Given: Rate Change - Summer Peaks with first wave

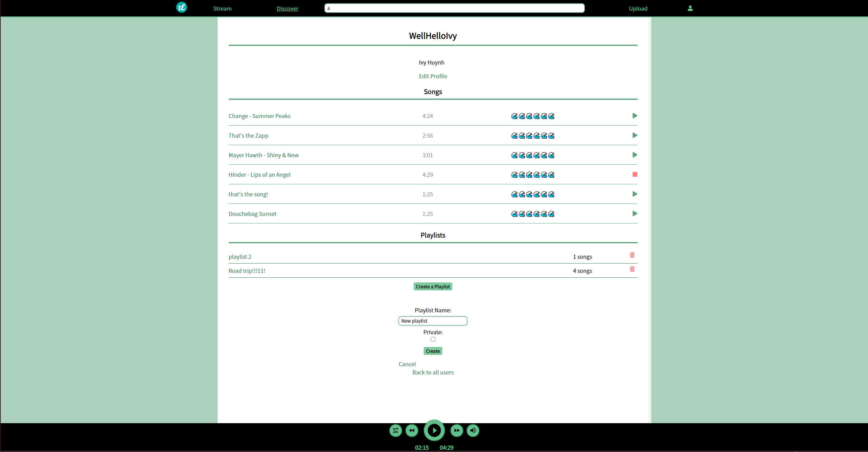Looking at the screenshot, I should coord(514,116).
